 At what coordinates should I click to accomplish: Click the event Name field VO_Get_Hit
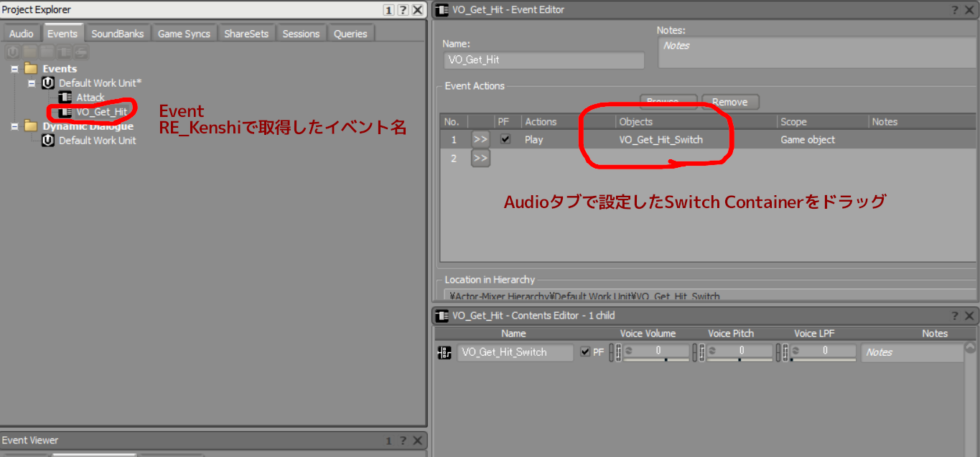(543, 60)
